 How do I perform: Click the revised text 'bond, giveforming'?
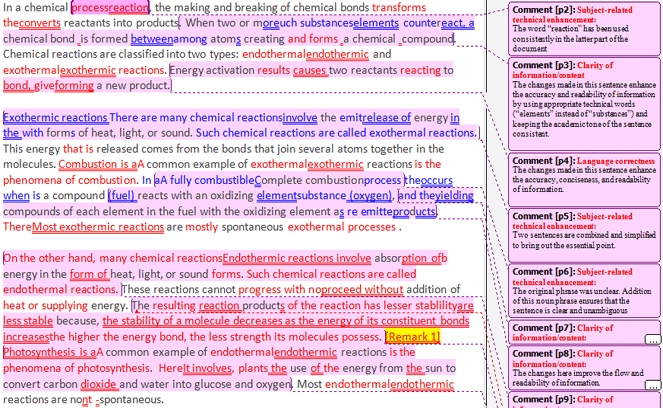48,85
